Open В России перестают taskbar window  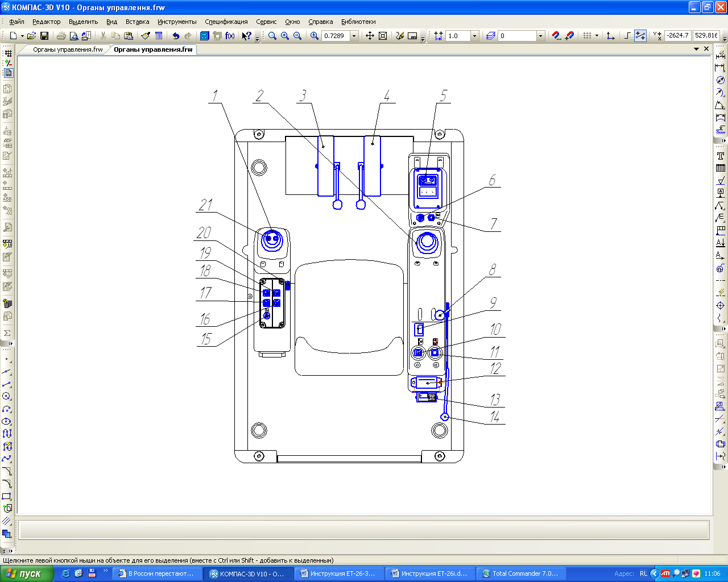point(158,573)
